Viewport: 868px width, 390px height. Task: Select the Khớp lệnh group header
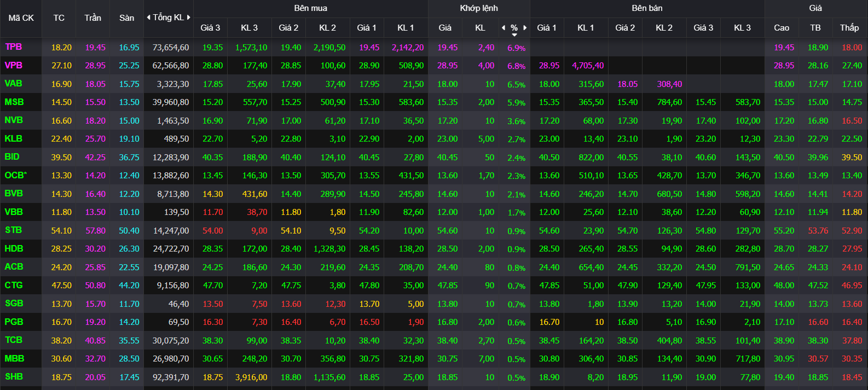(x=479, y=8)
